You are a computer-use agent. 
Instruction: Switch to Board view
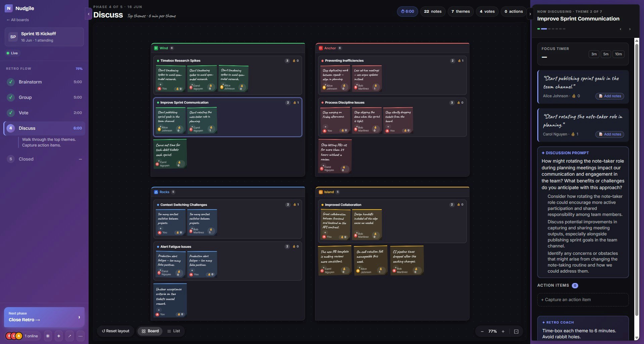tap(150, 331)
